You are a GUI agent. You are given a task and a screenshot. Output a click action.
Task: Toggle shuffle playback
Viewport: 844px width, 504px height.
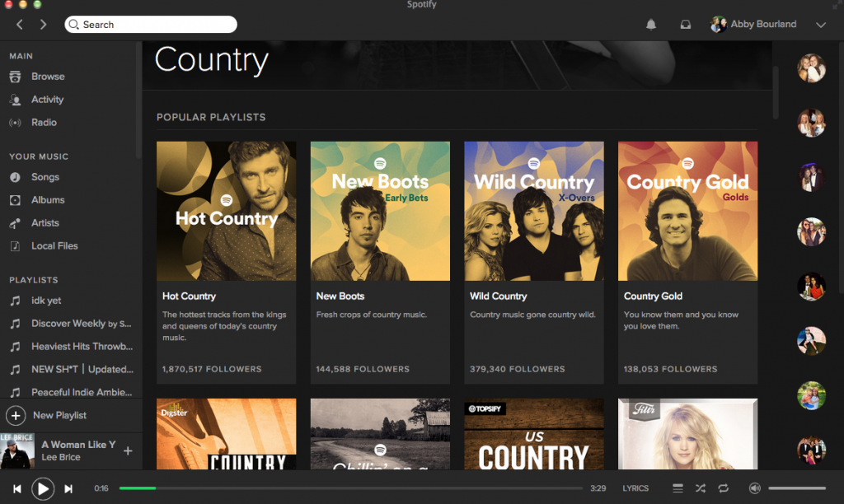[x=700, y=488]
